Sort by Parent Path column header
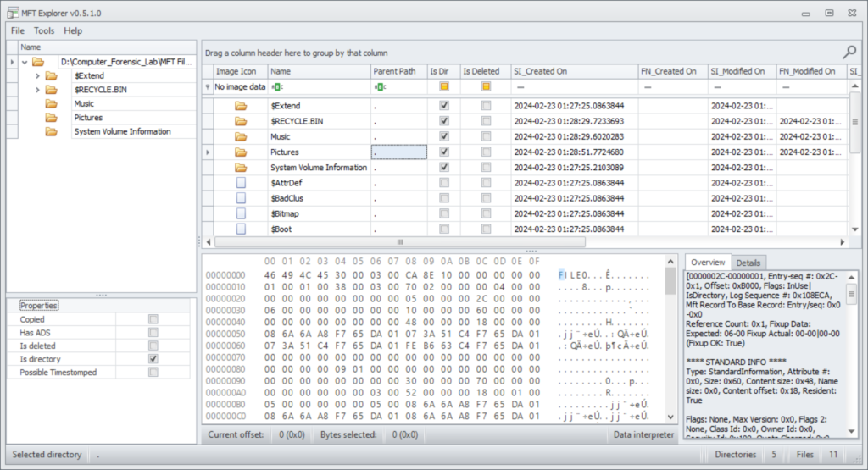This screenshot has width=868, height=470. 398,71
